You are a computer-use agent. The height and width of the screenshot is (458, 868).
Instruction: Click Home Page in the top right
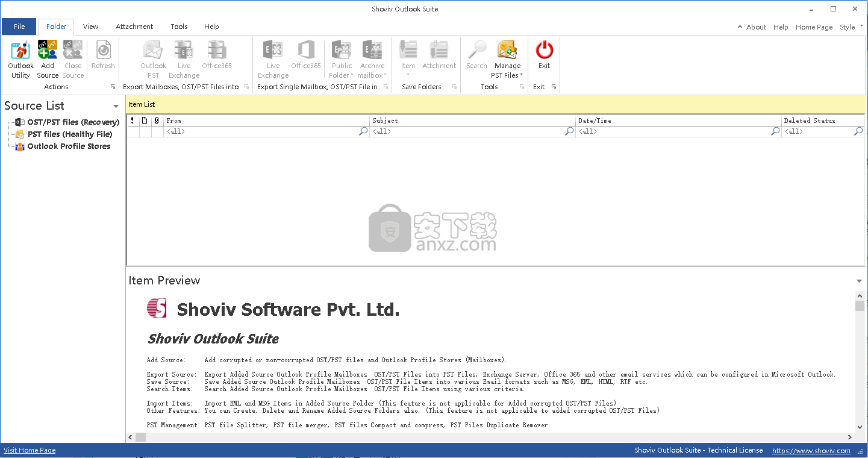pos(814,27)
